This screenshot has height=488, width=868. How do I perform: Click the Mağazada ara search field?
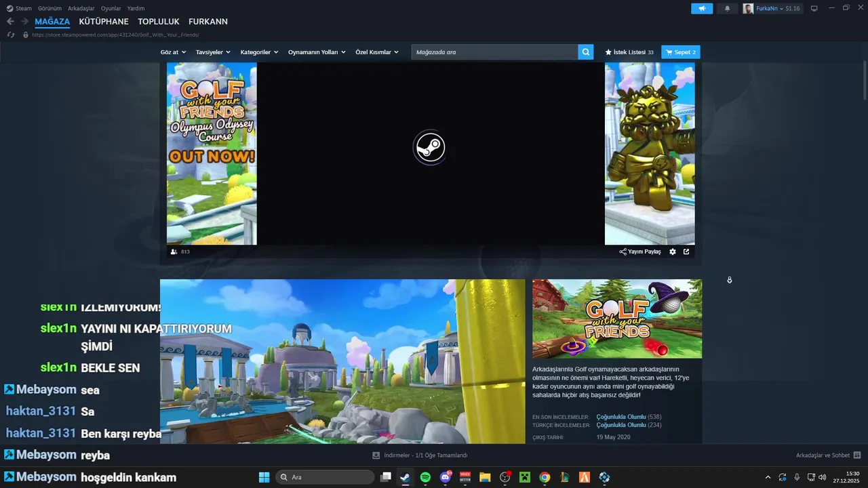[494, 52]
